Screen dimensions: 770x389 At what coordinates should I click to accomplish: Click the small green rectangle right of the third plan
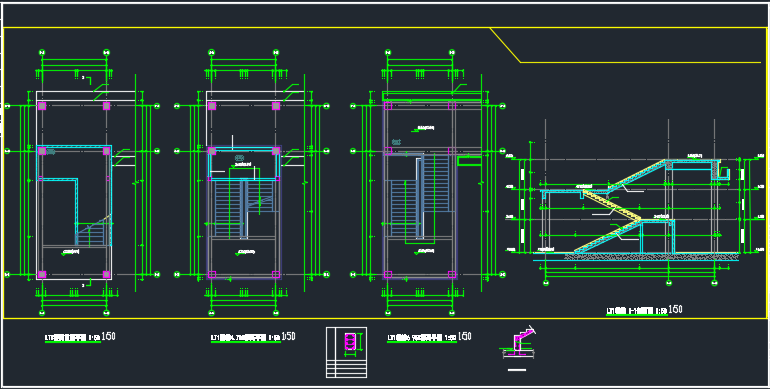pyautogui.click(x=469, y=161)
